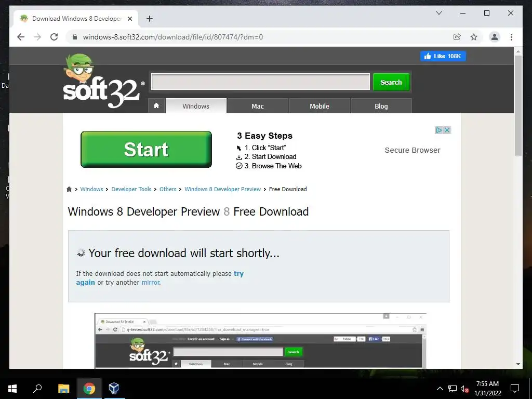
Task: Switch to the Mac tab
Action: pyautogui.click(x=258, y=106)
